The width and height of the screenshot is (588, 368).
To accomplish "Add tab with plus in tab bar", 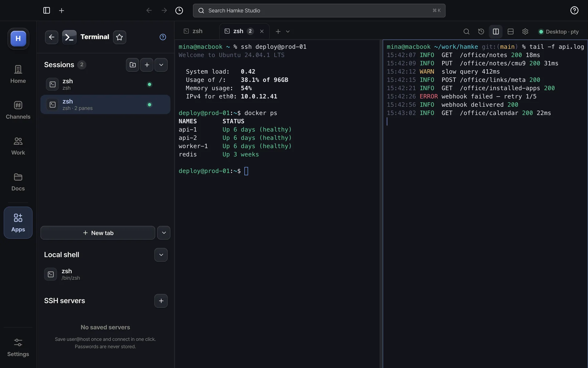I will (x=278, y=32).
